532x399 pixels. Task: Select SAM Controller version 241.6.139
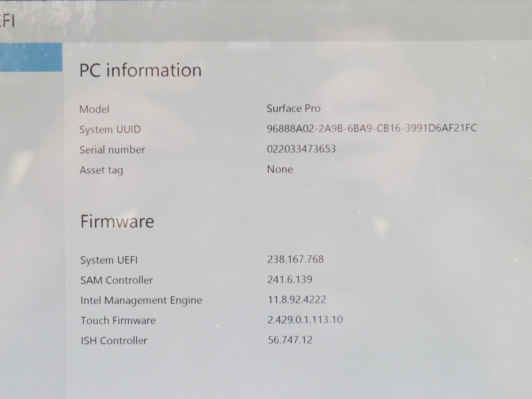coord(290,279)
